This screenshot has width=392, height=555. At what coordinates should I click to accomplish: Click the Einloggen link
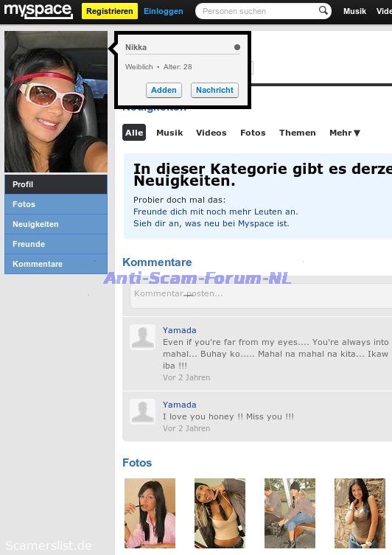coord(164,11)
